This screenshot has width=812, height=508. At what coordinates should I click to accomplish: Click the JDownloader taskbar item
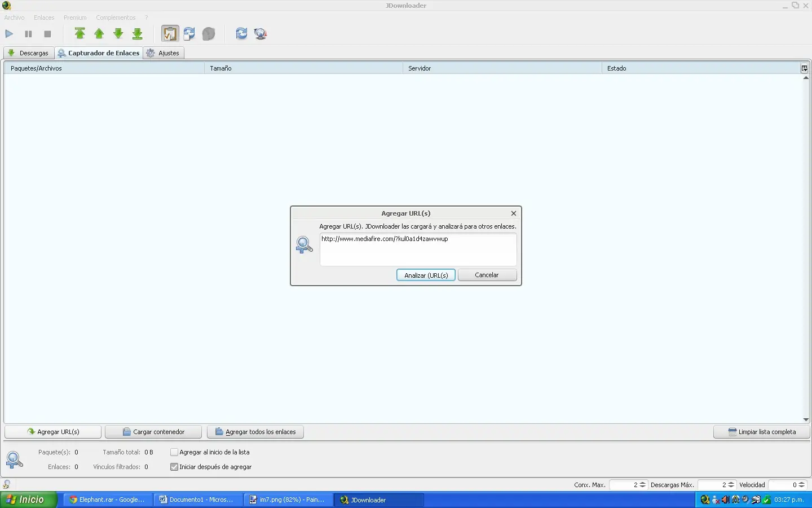pyautogui.click(x=379, y=500)
